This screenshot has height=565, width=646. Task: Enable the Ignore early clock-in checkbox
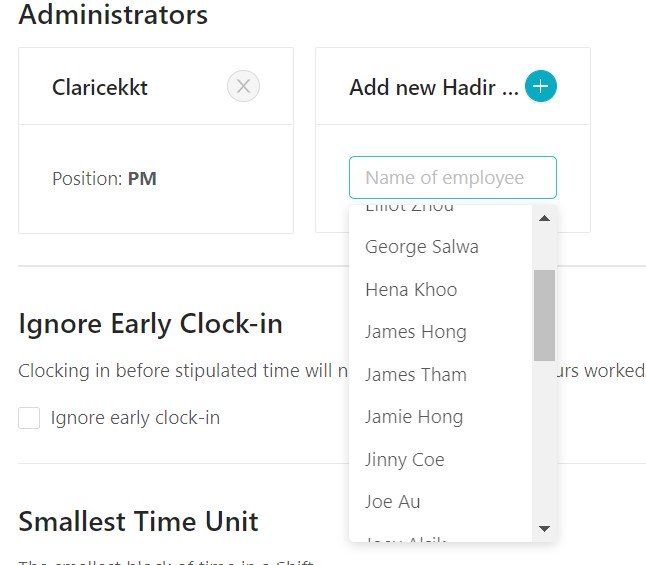tap(29, 418)
